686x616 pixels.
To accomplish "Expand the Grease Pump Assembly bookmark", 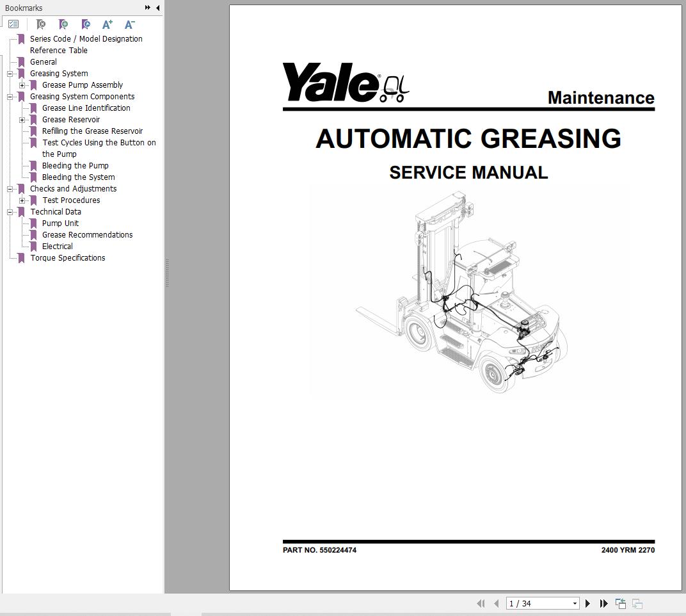I will click(x=22, y=85).
